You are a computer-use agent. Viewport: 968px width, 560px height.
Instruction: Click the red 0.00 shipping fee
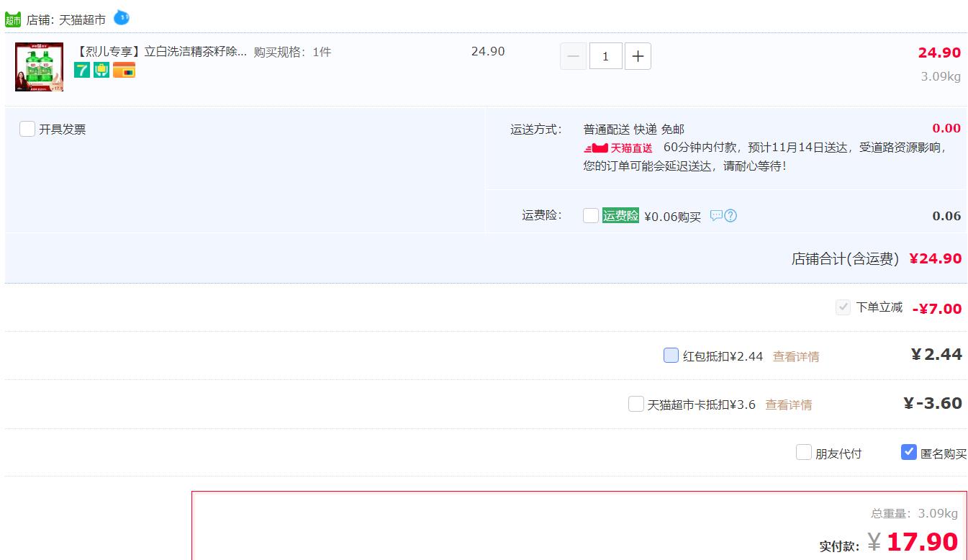(x=946, y=128)
